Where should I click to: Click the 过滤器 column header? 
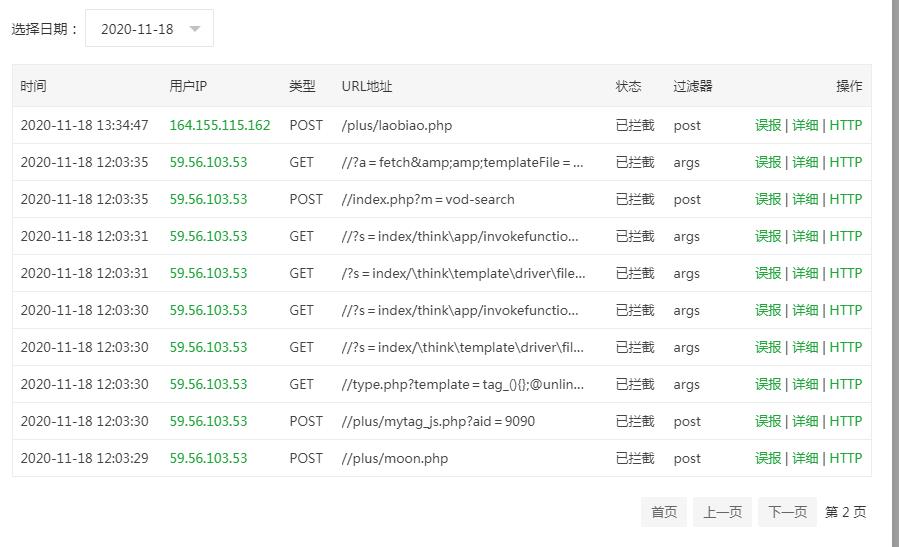[693, 86]
